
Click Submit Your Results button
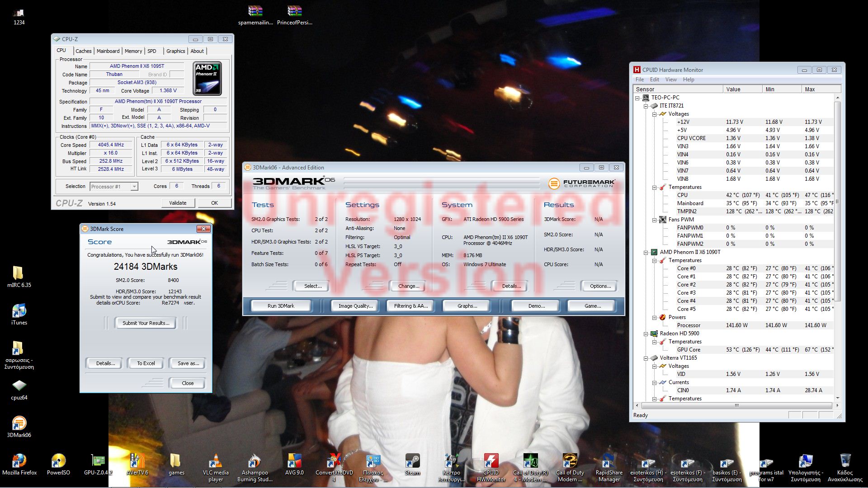tap(146, 323)
